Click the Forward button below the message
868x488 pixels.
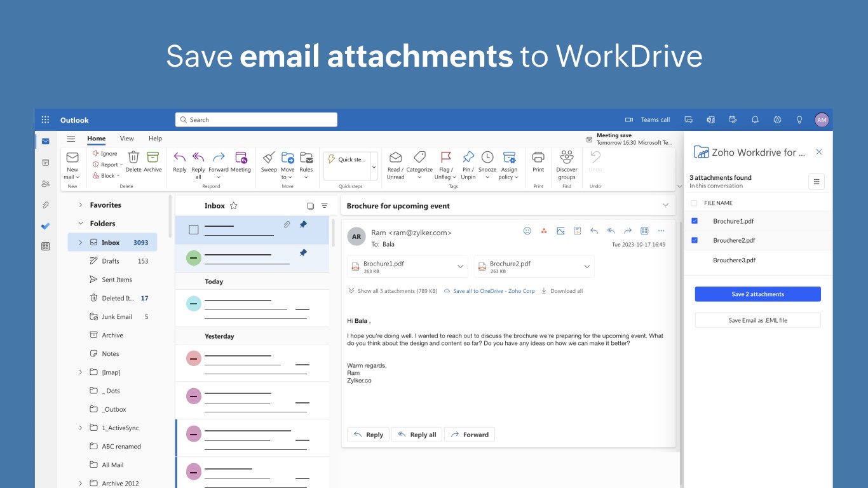click(470, 435)
